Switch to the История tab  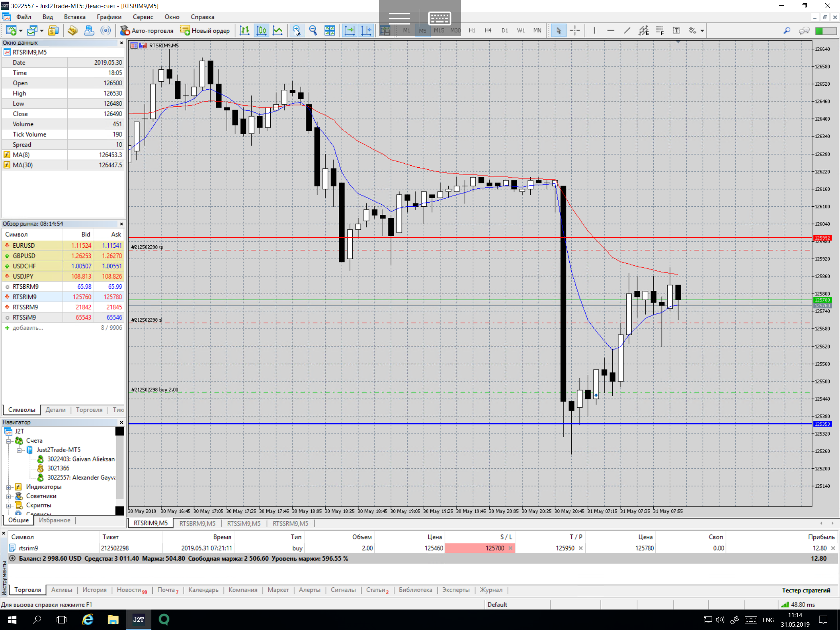tap(94, 590)
